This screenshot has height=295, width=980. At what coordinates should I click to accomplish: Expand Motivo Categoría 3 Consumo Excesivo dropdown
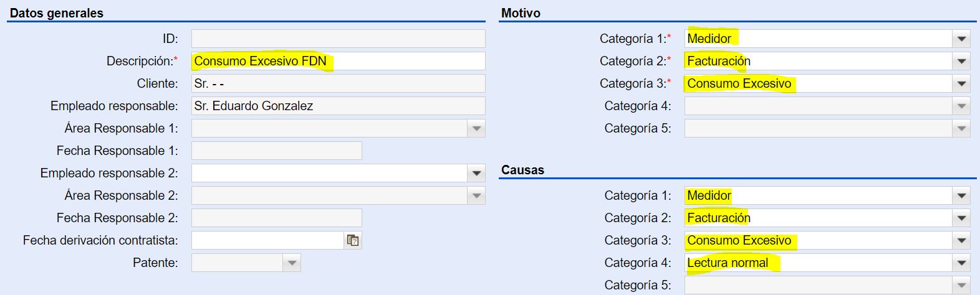[x=961, y=83]
